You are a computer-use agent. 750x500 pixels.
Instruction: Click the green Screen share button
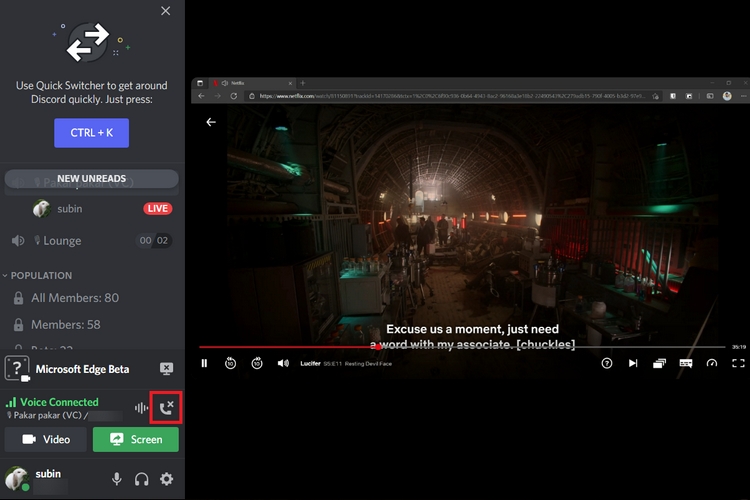coord(136,439)
